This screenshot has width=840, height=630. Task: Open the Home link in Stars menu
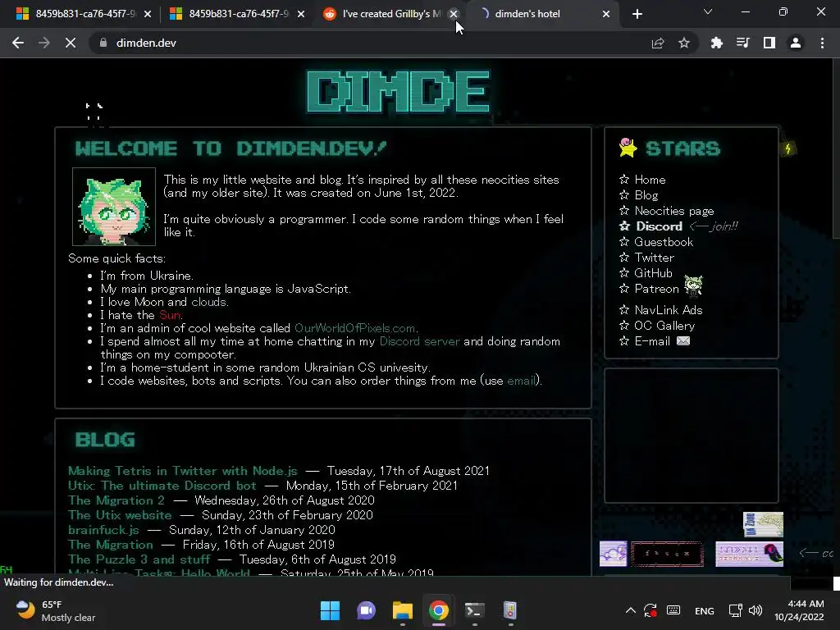click(x=650, y=180)
